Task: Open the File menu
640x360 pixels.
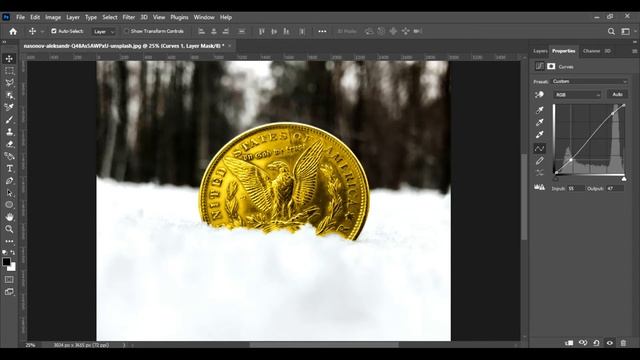Action: tap(20, 17)
